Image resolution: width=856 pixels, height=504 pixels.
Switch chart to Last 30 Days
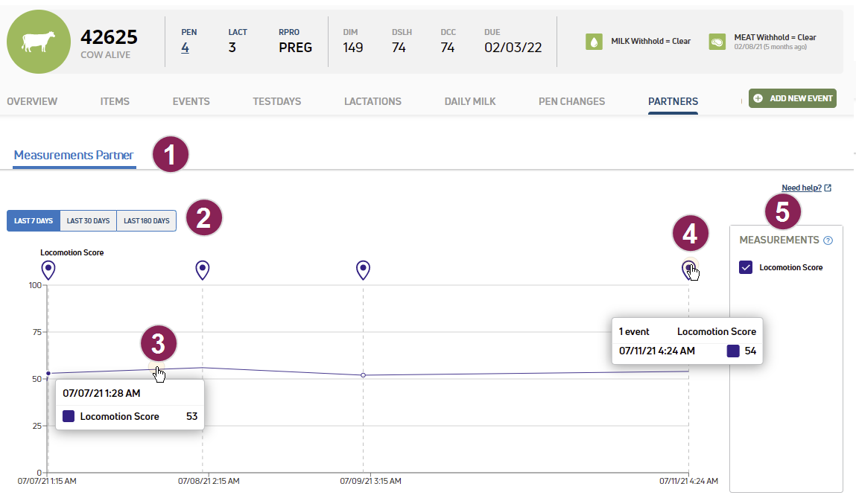[x=88, y=221]
